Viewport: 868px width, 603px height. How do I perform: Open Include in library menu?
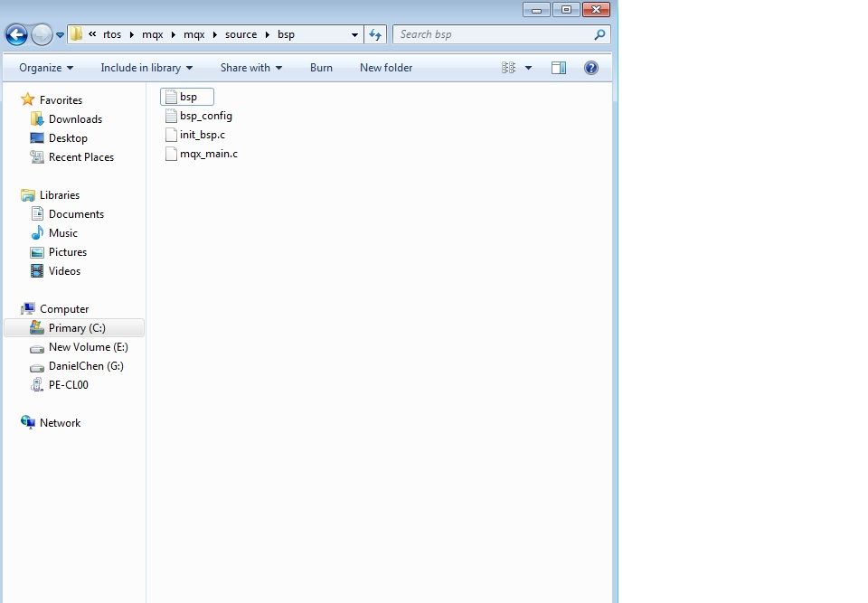pyautogui.click(x=146, y=68)
